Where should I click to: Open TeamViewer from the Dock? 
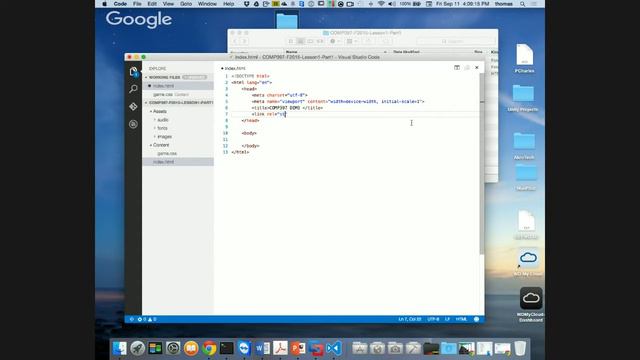click(x=244, y=348)
